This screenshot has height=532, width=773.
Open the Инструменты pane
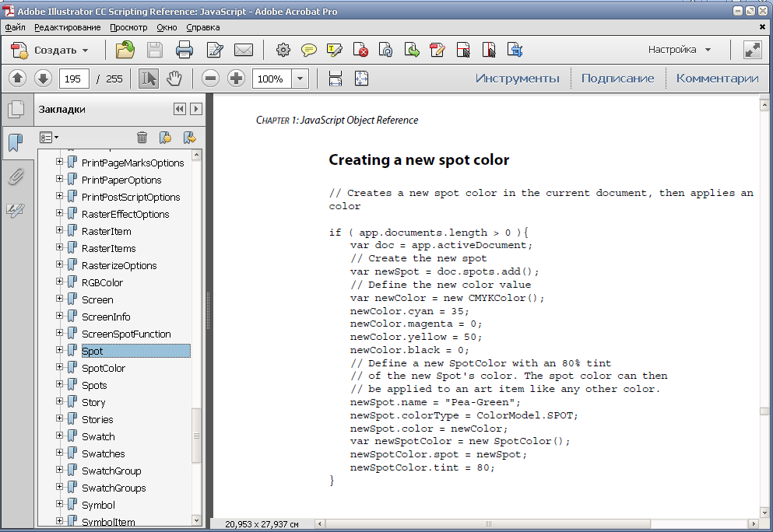click(517, 78)
